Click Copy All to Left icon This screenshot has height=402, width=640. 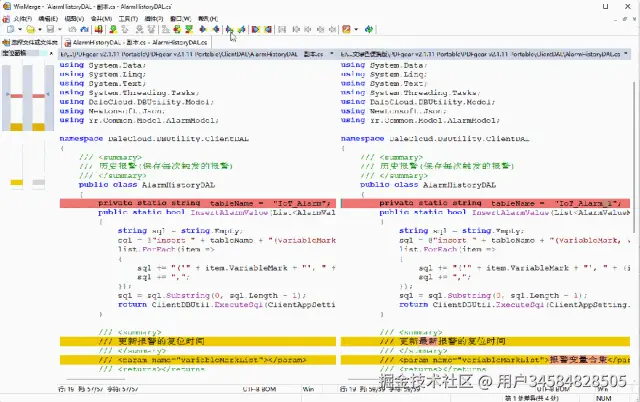pos(268,29)
